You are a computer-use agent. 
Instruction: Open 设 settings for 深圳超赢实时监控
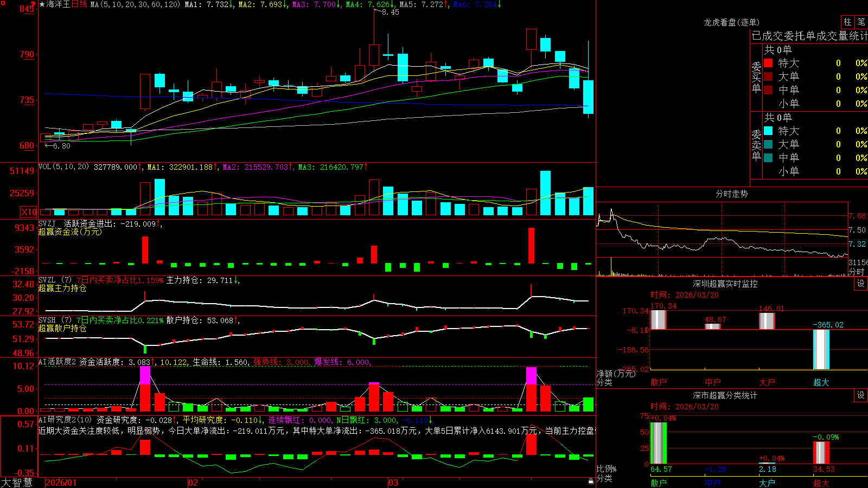861,284
